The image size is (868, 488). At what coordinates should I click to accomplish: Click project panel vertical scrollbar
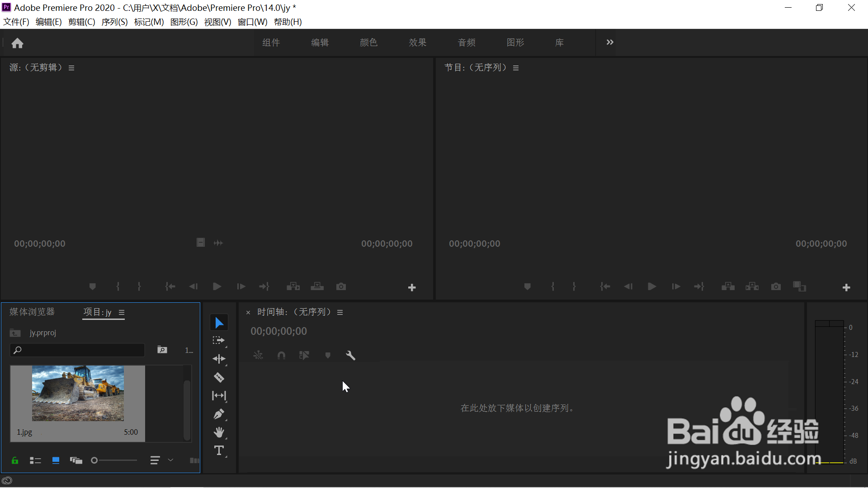click(187, 410)
